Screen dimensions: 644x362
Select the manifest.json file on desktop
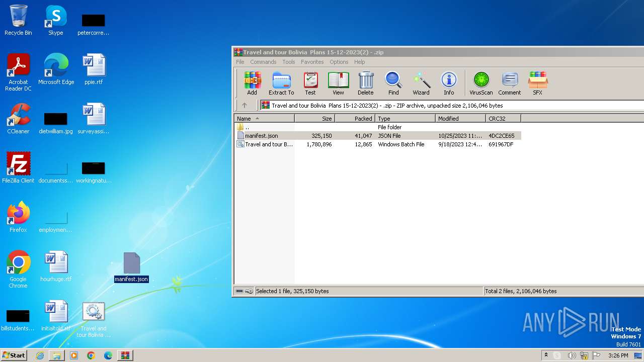131,267
